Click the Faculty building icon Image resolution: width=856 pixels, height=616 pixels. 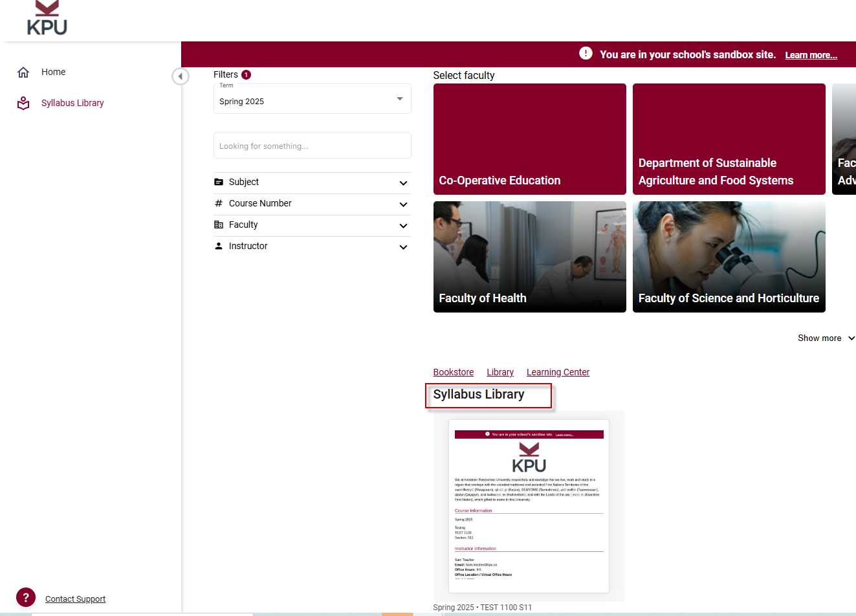[219, 225]
